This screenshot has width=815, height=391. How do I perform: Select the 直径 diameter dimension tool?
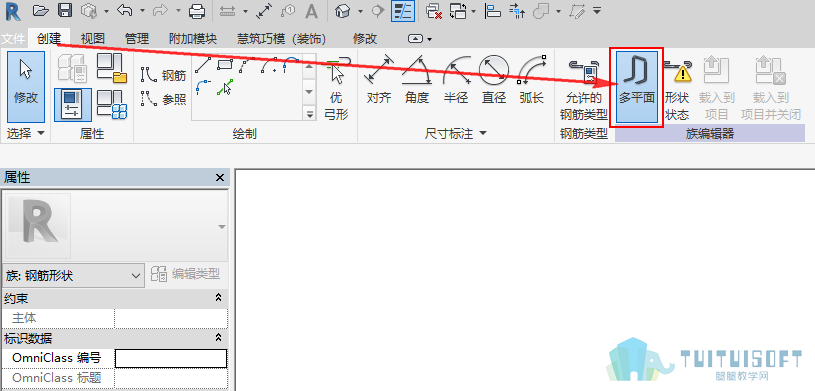coord(493,79)
